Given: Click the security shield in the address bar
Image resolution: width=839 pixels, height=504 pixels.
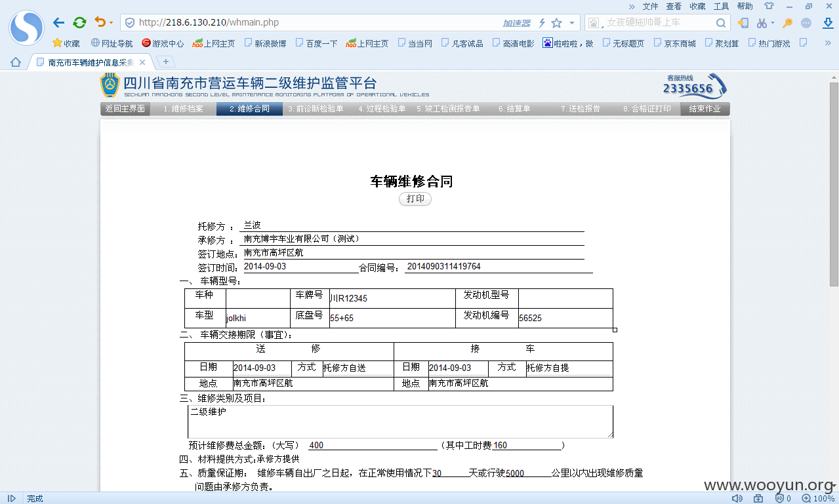Looking at the screenshot, I should tap(130, 22).
